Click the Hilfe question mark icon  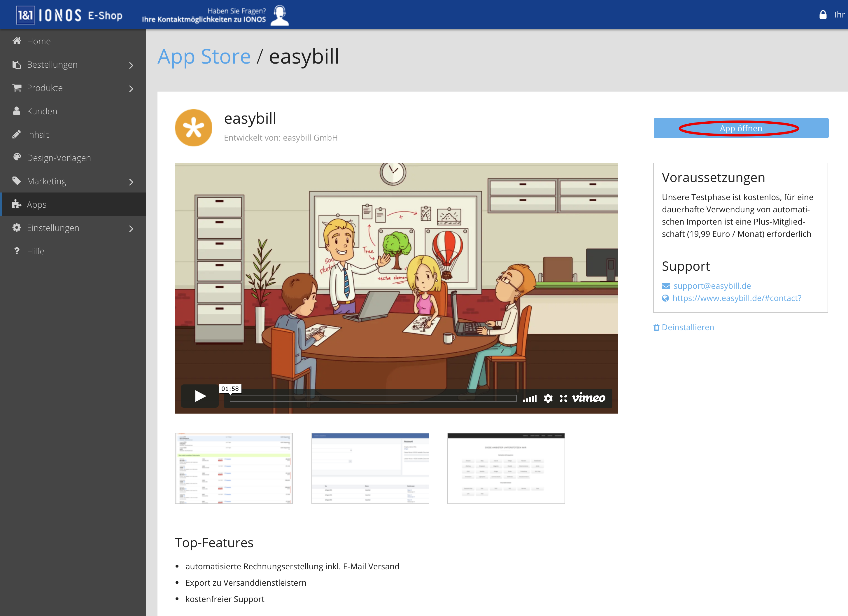click(17, 251)
